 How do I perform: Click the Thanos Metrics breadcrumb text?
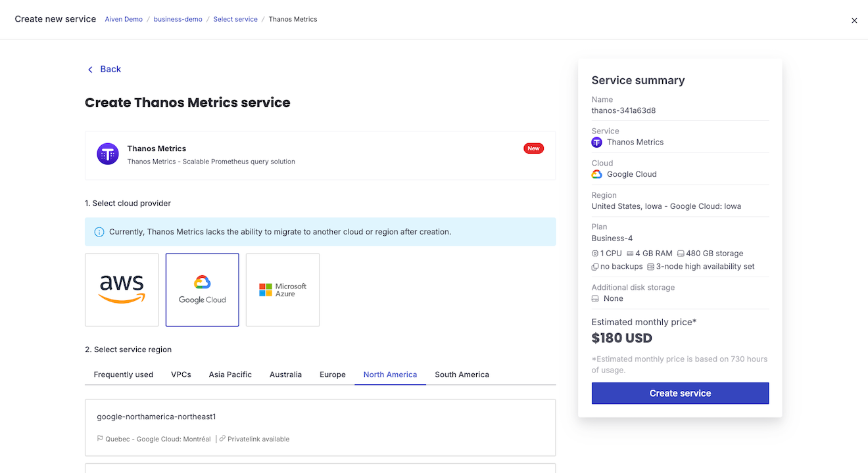293,19
